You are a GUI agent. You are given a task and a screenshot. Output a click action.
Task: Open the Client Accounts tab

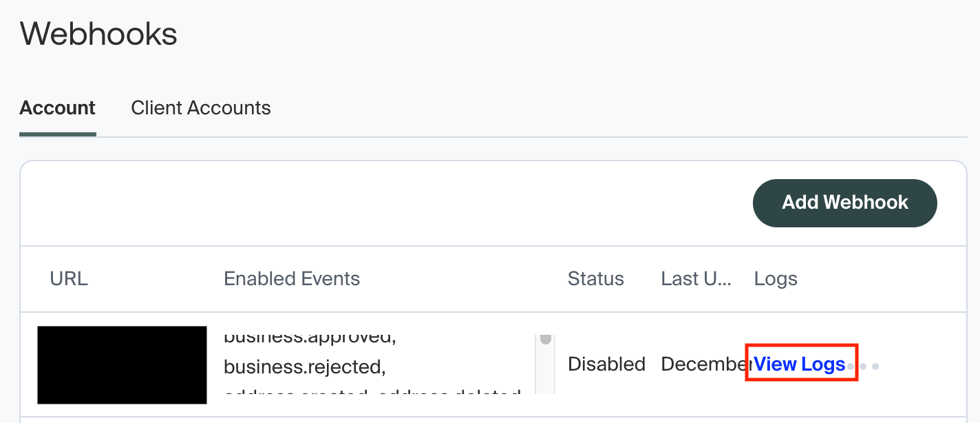tap(201, 108)
